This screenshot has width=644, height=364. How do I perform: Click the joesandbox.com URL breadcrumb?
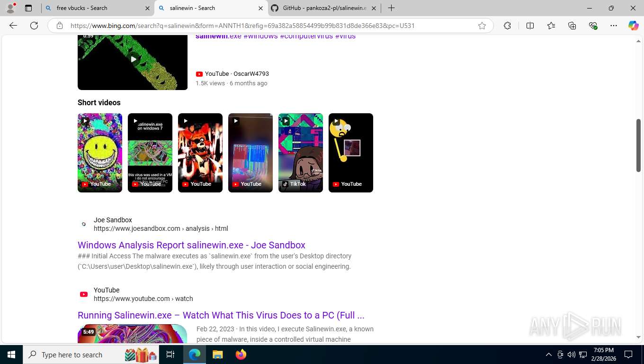click(x=161, y=228)
